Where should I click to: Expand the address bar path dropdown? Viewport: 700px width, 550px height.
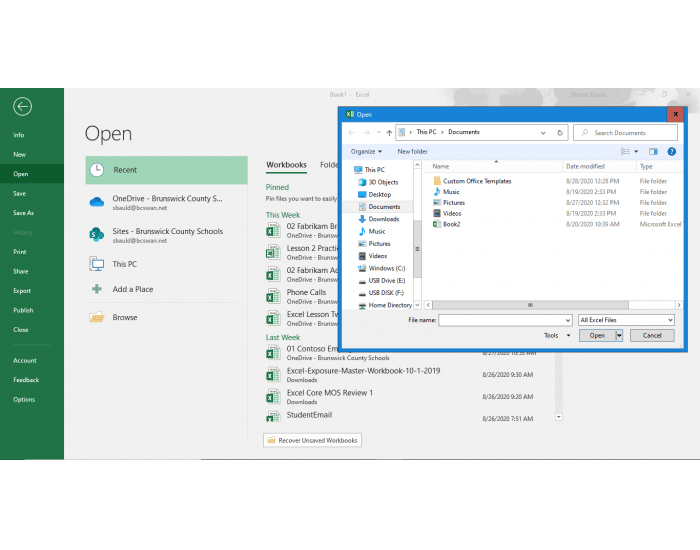(x=543, y=133)
